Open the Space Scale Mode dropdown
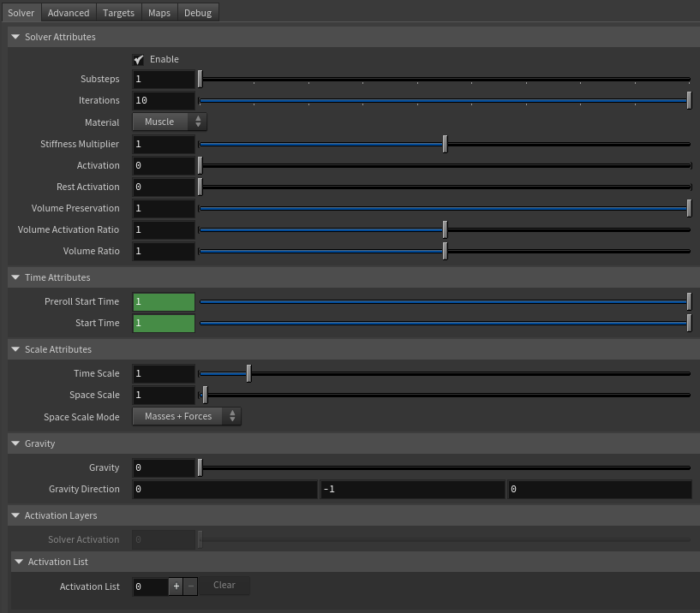This screenshot has height=613, width=700. click(187, 416)
